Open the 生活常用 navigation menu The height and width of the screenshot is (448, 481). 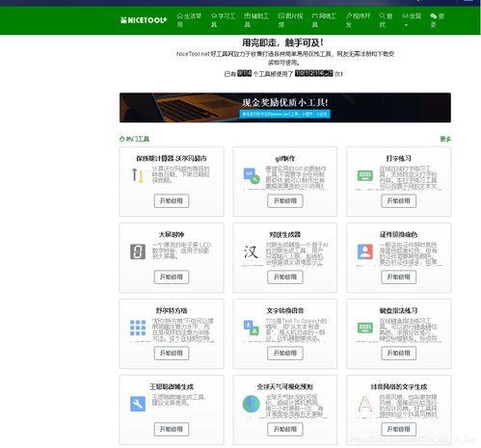(x=189, y=20)
